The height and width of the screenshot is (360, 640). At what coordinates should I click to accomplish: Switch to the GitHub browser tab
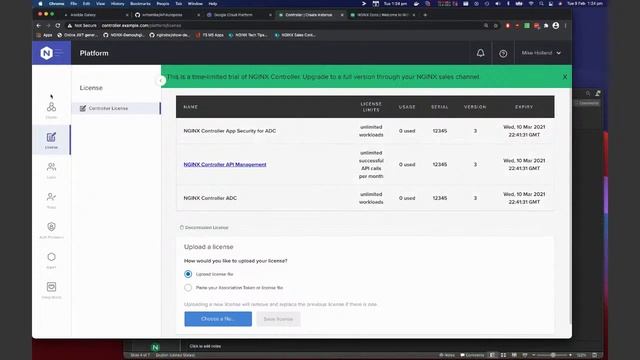[167, 15]
